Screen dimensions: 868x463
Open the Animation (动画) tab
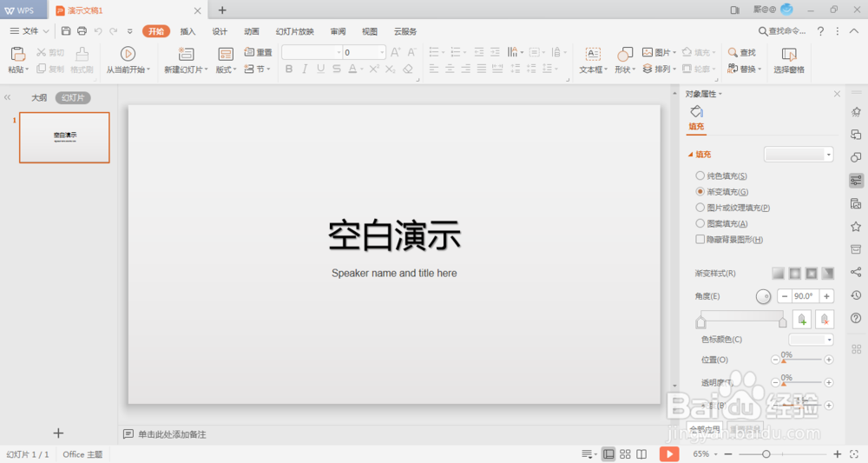(252, 31)
